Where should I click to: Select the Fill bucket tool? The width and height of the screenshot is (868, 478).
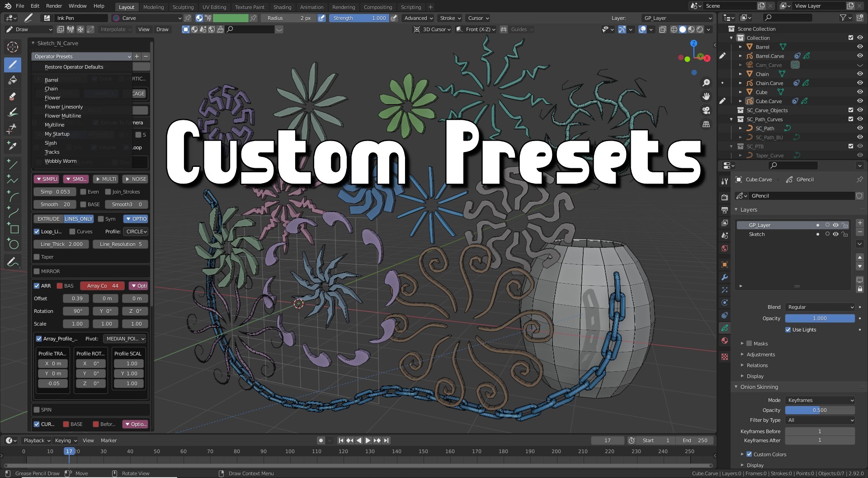tap(13, 80)
